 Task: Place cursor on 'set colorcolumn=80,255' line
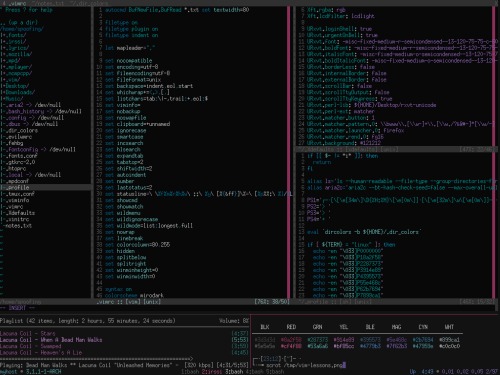coord(137,244)
